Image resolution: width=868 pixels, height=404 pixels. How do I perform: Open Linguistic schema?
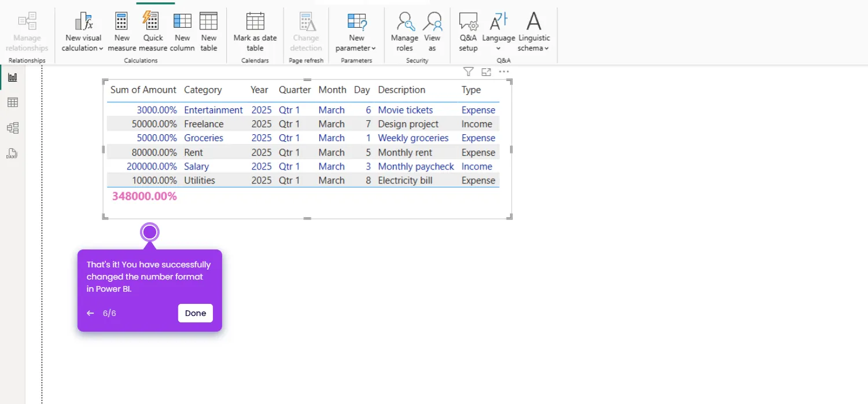(x=534, y=32)
